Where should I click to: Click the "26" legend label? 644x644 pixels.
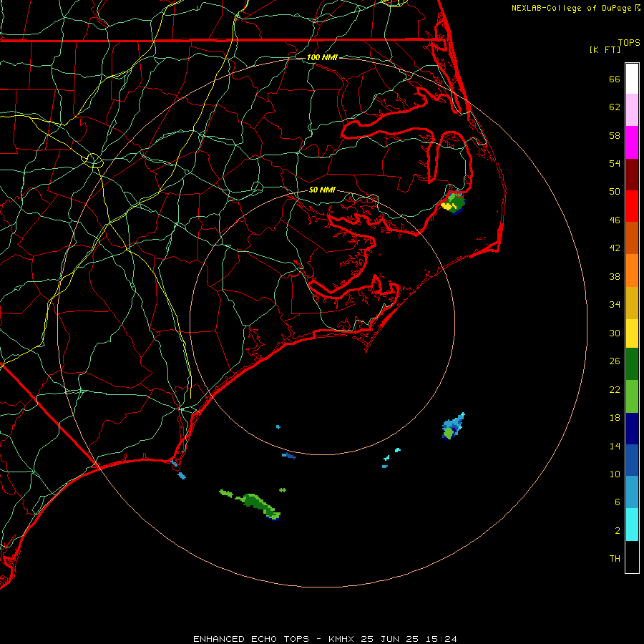(x=615, y=361)
